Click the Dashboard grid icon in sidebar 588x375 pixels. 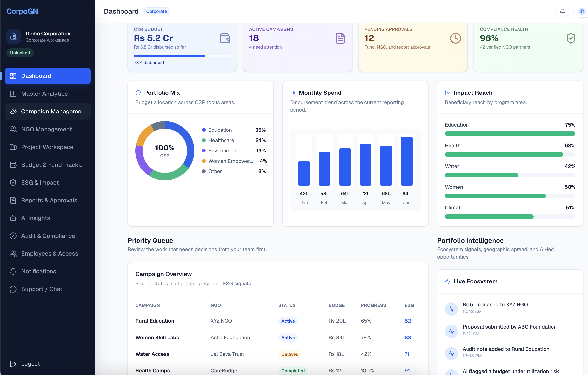click(13, 76)
